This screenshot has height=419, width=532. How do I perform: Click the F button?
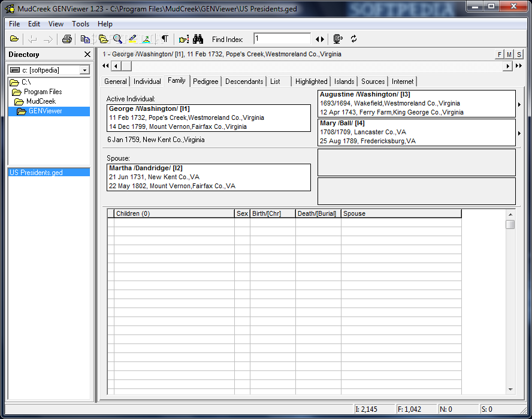click(500, 55)
